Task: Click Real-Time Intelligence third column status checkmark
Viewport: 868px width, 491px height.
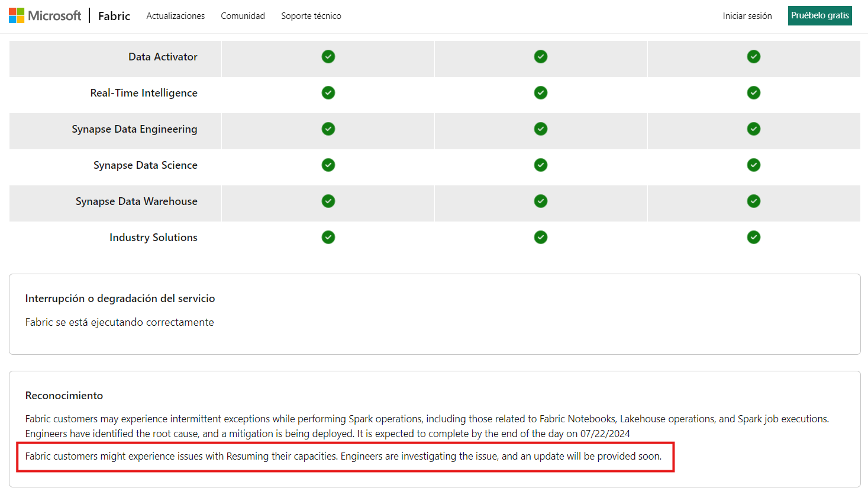Action: 754,92
